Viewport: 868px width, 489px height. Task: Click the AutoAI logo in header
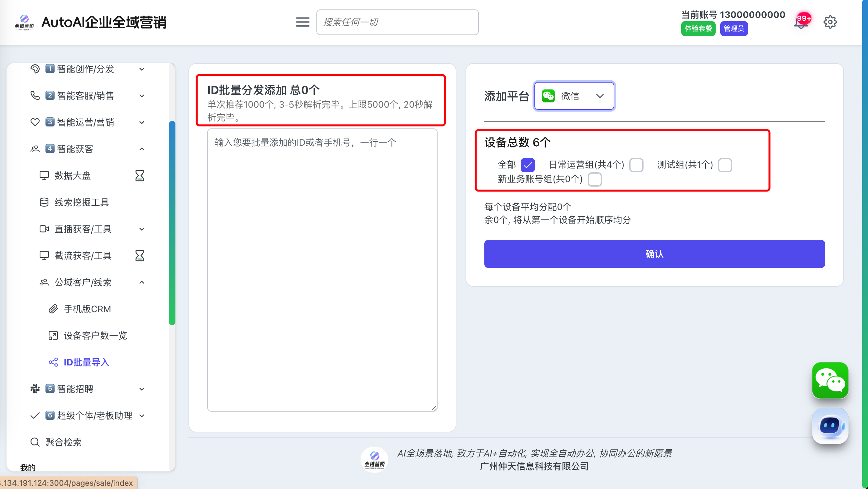(x=24, y=22)
